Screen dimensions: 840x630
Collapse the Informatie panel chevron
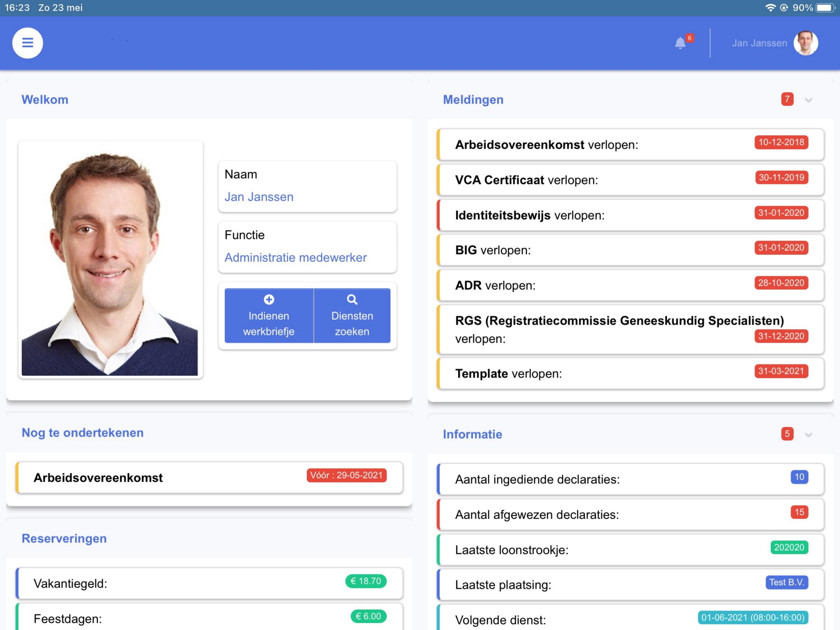(x=808, y=434)
